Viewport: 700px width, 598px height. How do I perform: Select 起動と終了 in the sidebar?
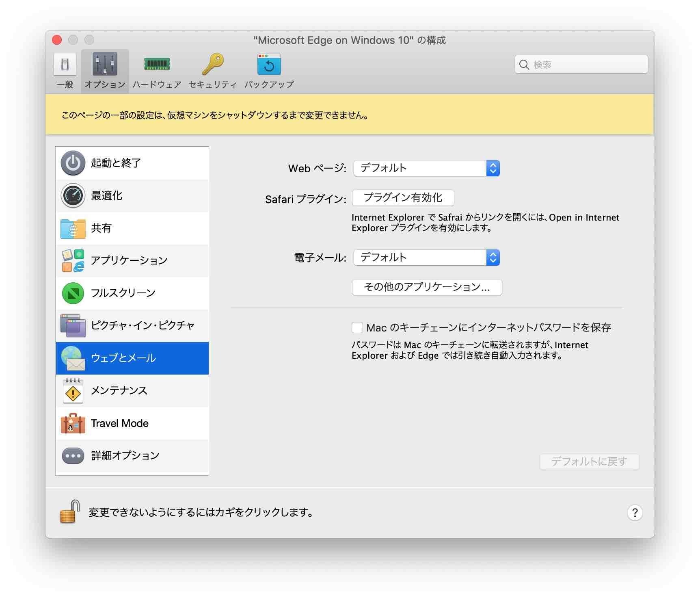pyautogui.click(x=132, y=163)
